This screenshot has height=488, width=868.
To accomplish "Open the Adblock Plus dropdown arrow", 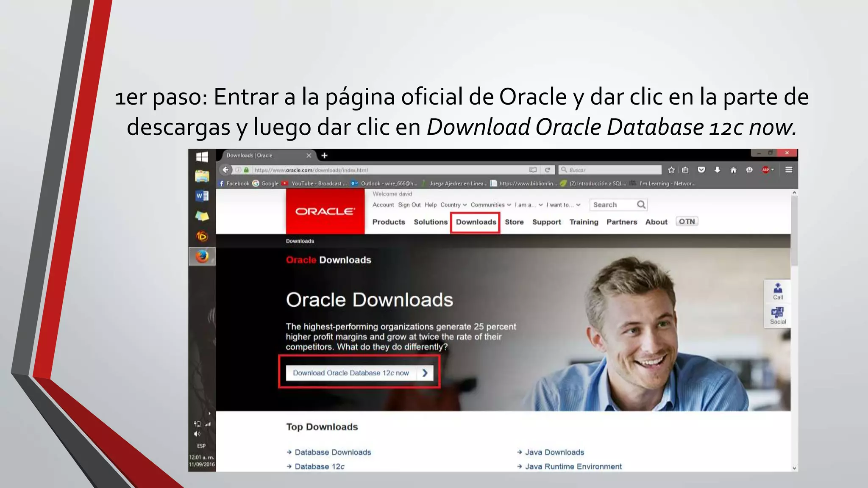I will click(773, 170).
